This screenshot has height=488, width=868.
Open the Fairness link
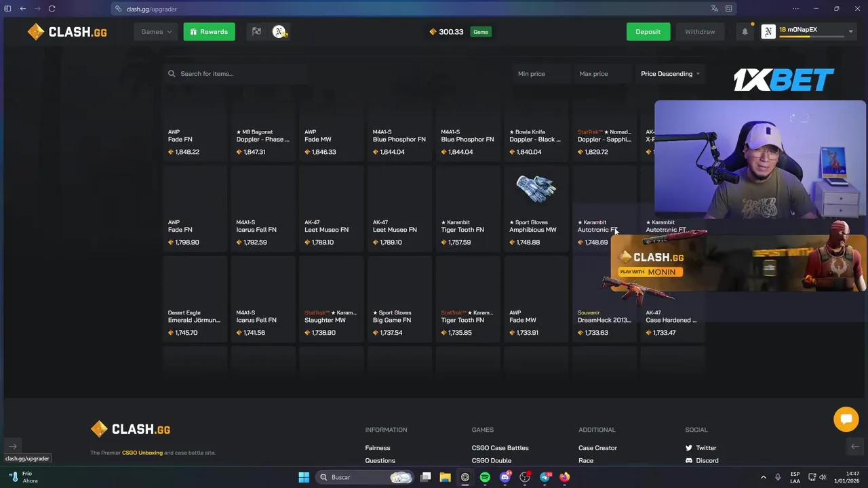click(378, 448)
